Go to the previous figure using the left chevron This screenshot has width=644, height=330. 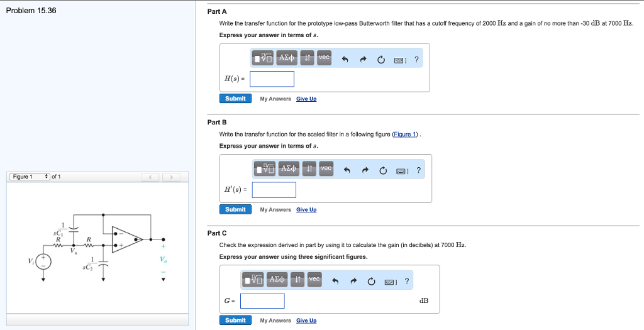coord(150,177)
